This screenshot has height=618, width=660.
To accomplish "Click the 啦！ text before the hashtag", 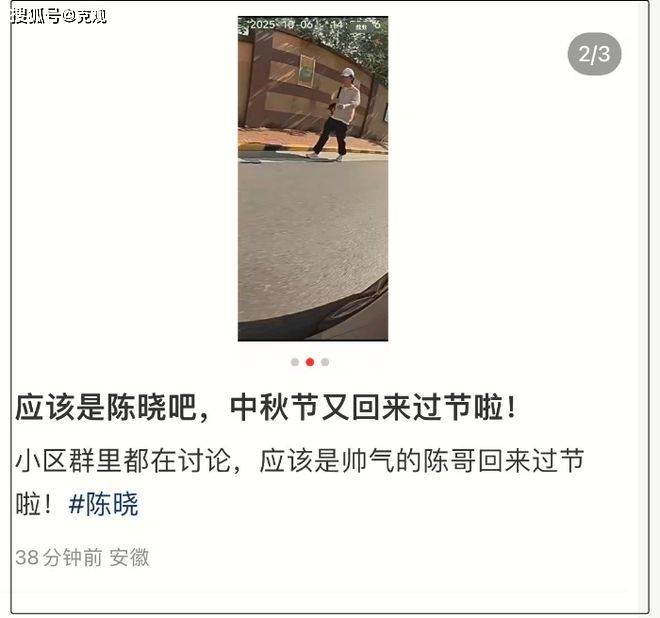I will (34, 503).
